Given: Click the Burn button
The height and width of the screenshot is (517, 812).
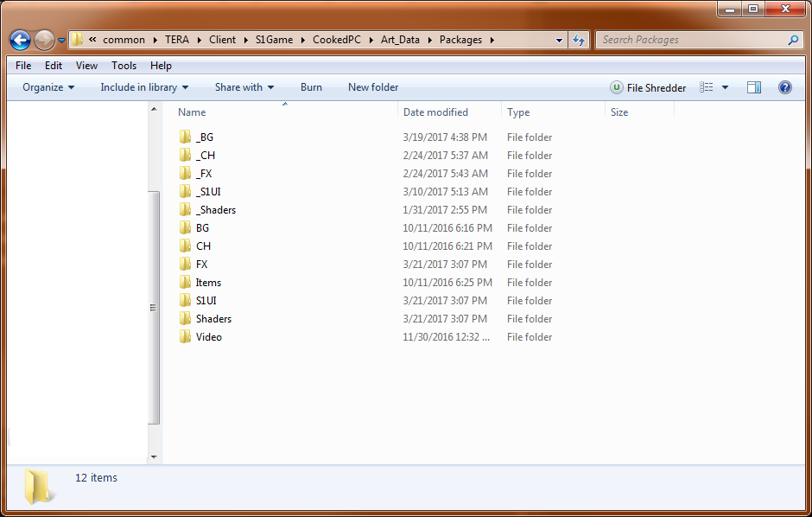Looking at the screenshot, I should coord(311,87).
